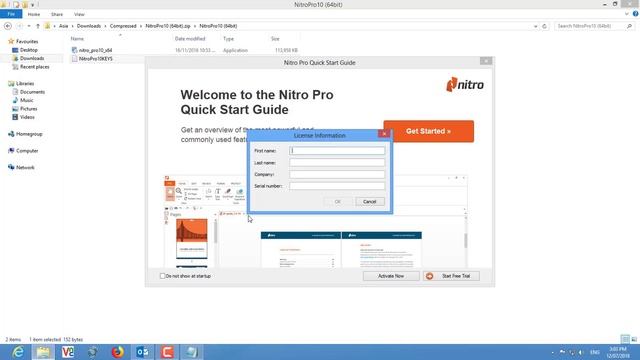This screenshot has height=360, width=640.
Task: Tick Do not show at startup
Action: click(162, 276)
